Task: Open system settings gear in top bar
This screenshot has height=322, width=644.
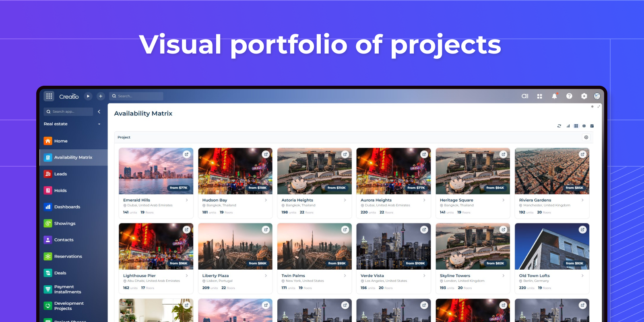Action: (584, 96)
